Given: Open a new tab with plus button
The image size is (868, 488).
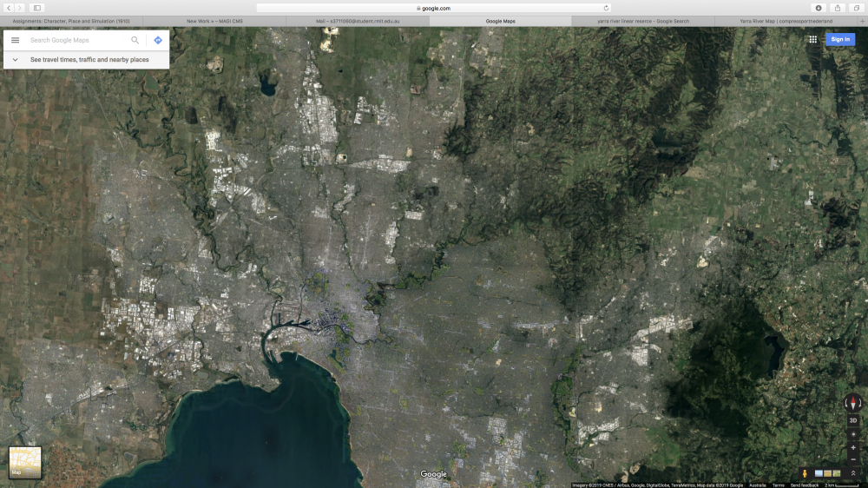Looking at the screenshot, I should point(863,21).
